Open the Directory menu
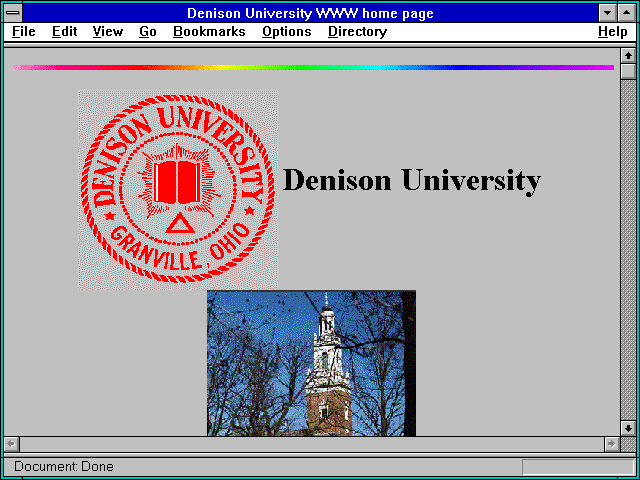The height and width of the screenshot is (480, 640). pyautogui.click(x=358, y=32)
